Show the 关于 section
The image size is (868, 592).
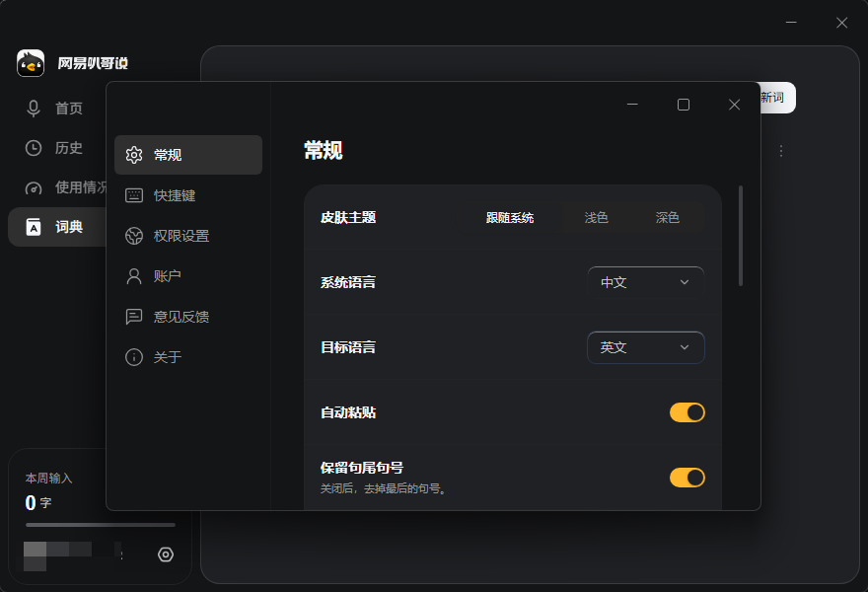point(188,357)
